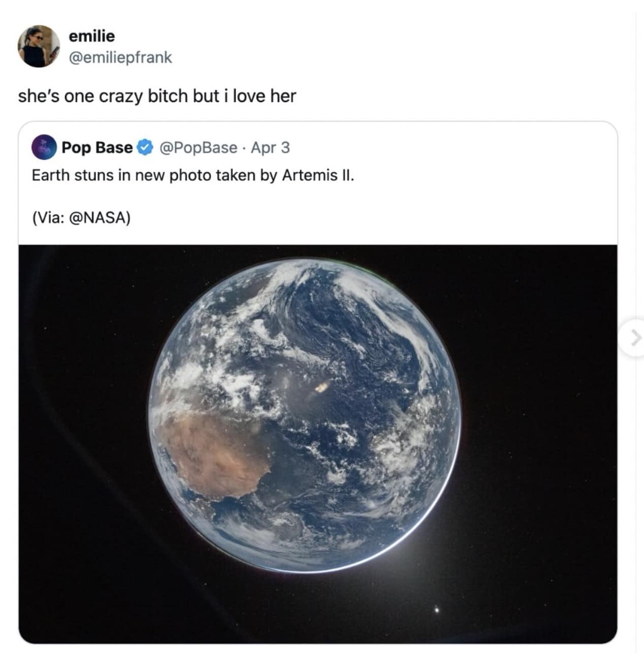The width and height of the screenshot is (644, 666).
Task: Click the Apr 3 timestamp
Action: click(x=270, y=148)
